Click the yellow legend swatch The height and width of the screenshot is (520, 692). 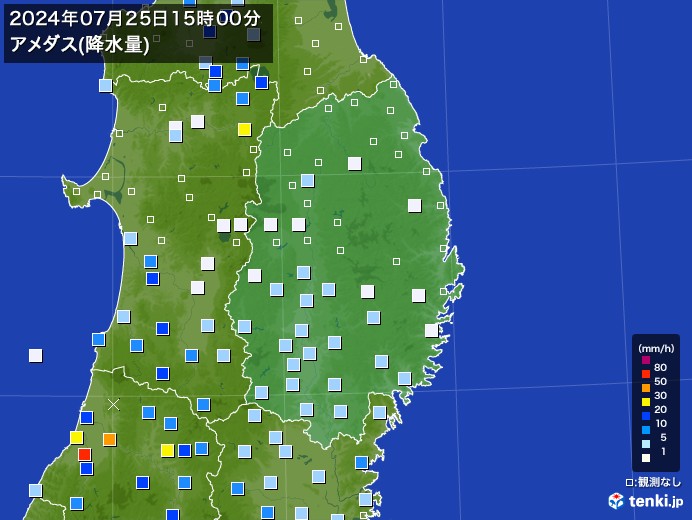(646, 402)
